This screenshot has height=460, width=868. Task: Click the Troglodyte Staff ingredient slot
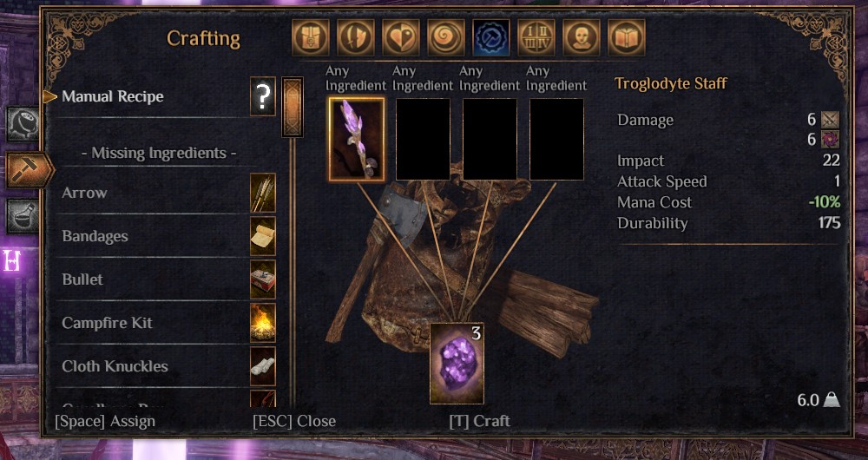tap(357, 140)
